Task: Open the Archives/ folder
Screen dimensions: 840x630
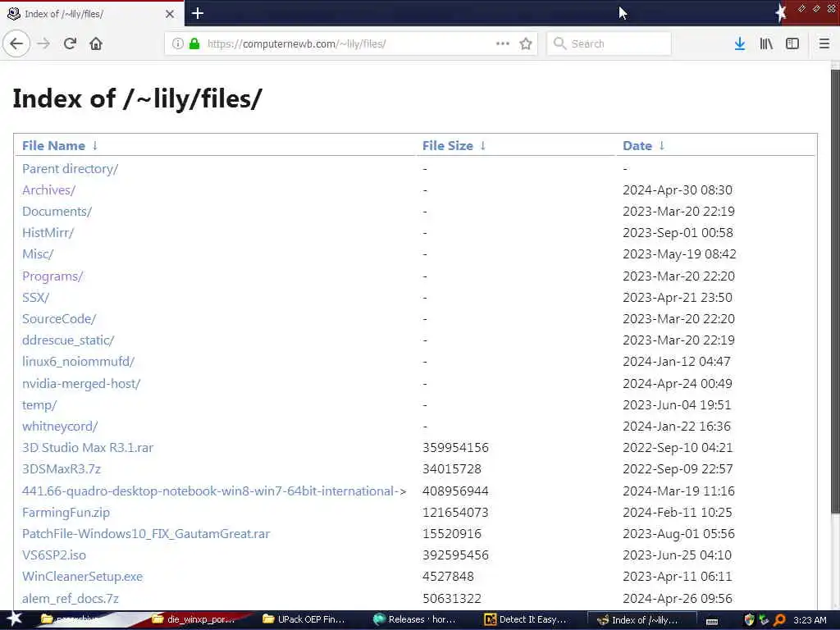Action: [x=48, y=190]
